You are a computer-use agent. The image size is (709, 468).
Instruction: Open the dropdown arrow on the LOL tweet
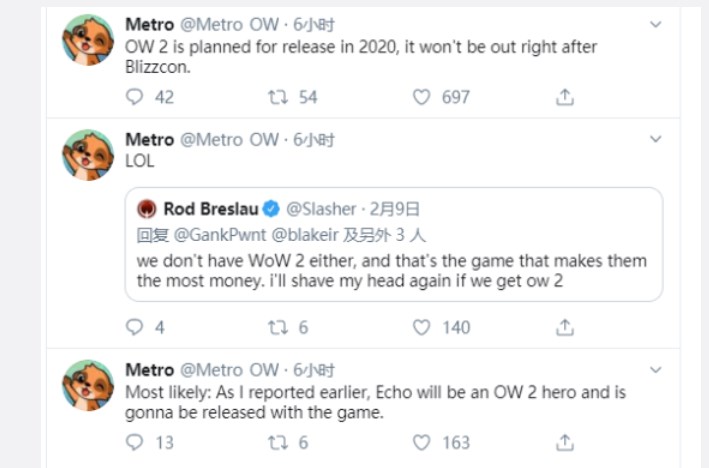tap(655, 138)
